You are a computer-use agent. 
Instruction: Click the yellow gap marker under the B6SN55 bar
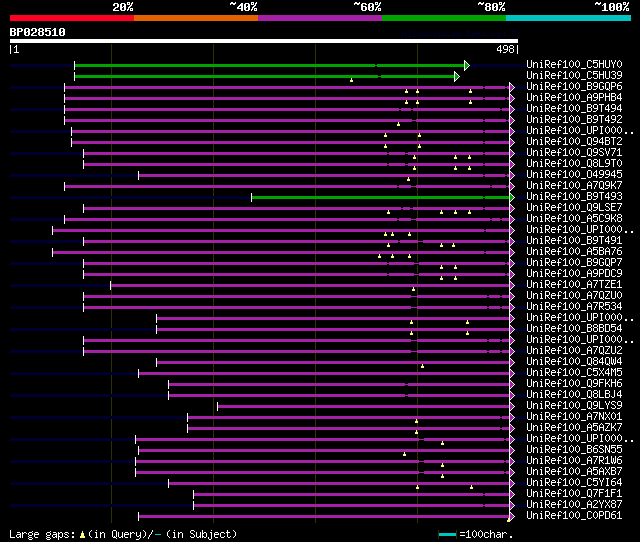[x=404, y=454]
